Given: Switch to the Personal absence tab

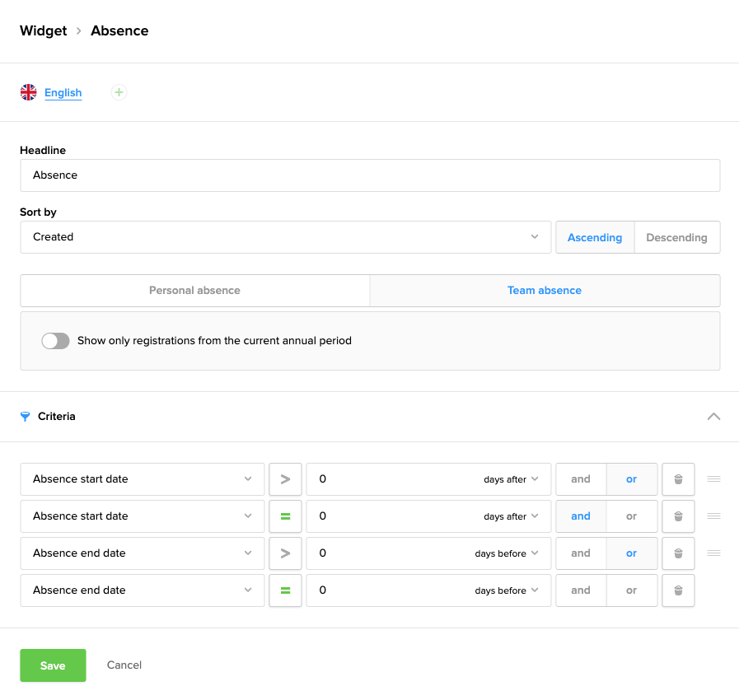Looking at the screenshot, I should 194,291.
